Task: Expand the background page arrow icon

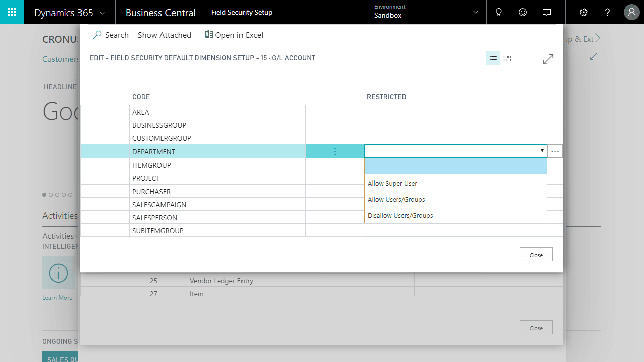Action: tap(594, 57)
